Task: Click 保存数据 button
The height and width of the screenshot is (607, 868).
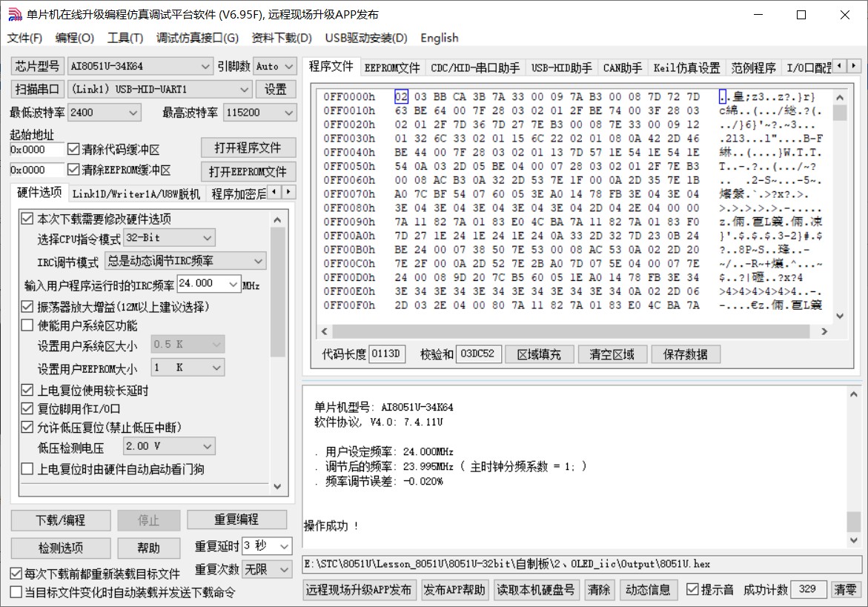Action: click(686, 354)
